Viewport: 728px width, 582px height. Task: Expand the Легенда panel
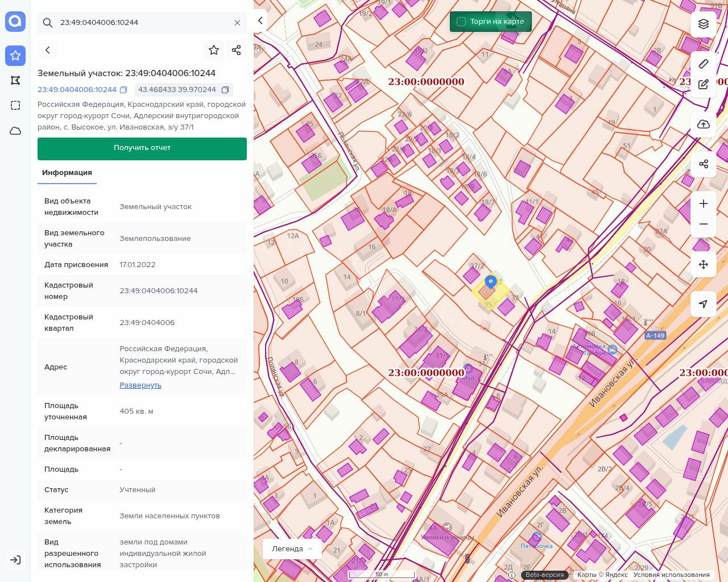[292, 548]
